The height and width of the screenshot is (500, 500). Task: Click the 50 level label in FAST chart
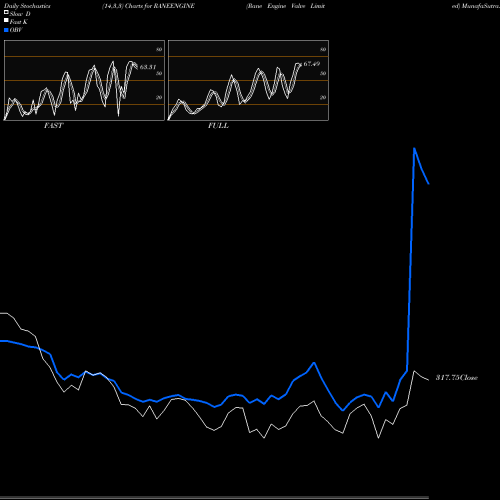(x=159, y=73)
